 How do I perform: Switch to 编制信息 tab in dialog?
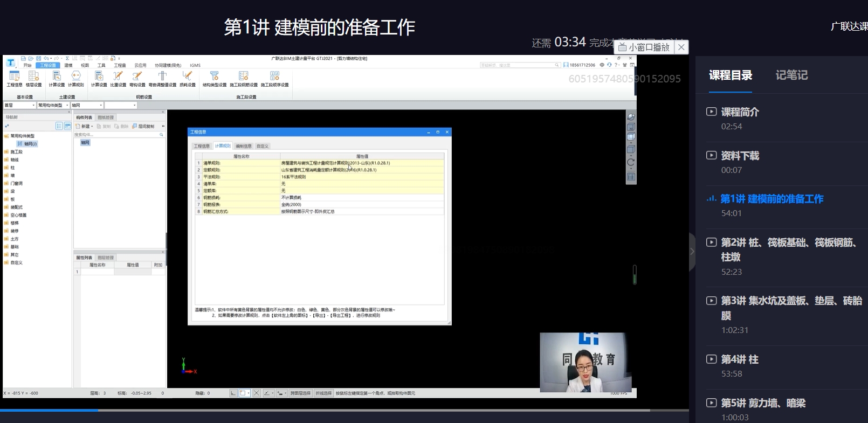tap(244, 146)
